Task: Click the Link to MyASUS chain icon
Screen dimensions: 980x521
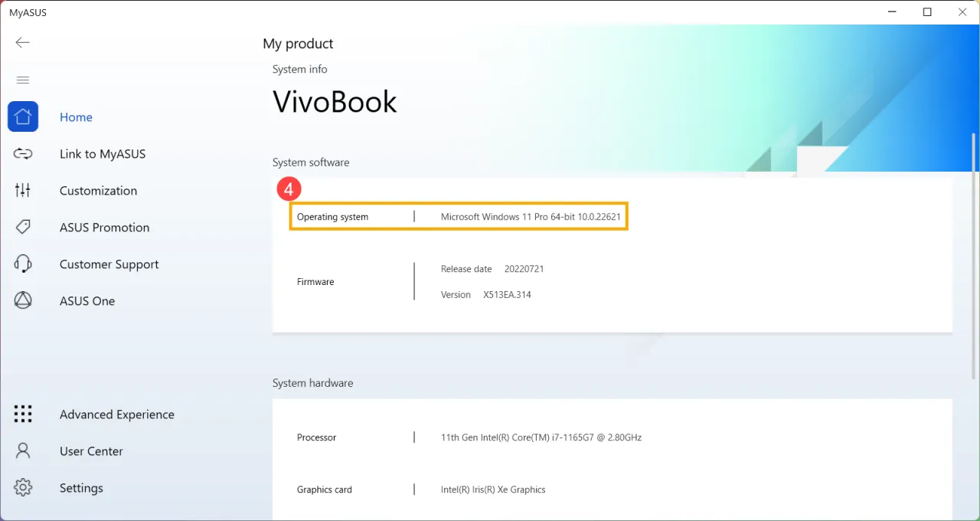Action: click(23, 154)
